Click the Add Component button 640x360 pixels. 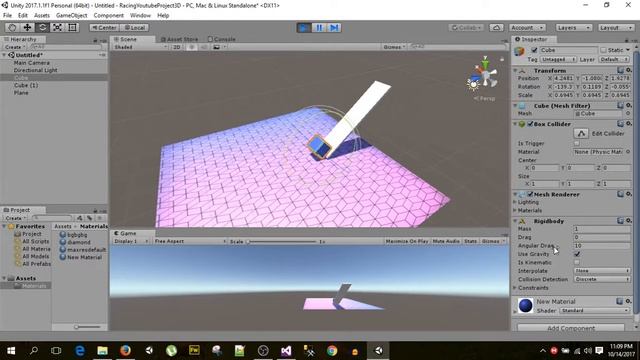[571, 328]
